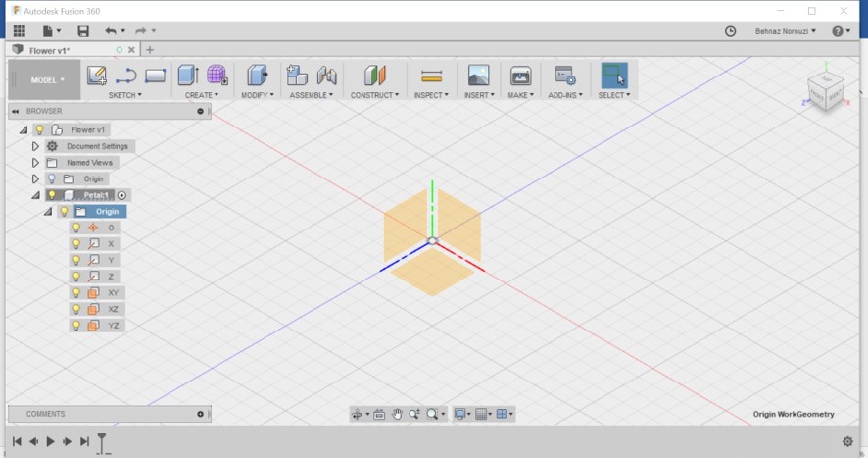Collapse the BROWSER panel arrows
The height and width of the screenshot is (458, 868).
pyautogui.click(x=15, y=111)
